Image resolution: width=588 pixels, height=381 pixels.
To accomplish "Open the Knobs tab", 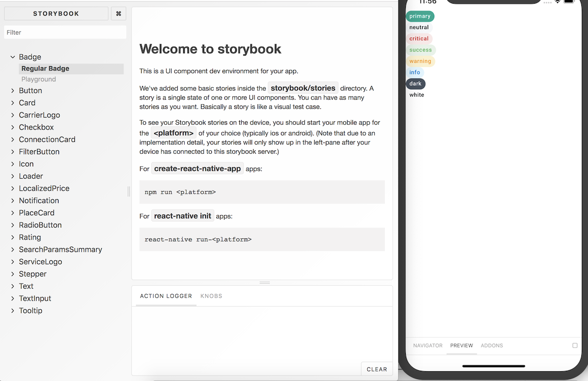I will [x=211, y=296].
